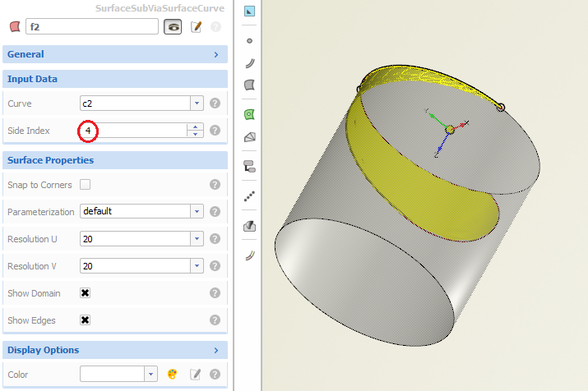Viewport: 588px width, 391px height.
Task: Click the SurfaceSubViaSurfaceCurve type label
Action: coord(160,8)
